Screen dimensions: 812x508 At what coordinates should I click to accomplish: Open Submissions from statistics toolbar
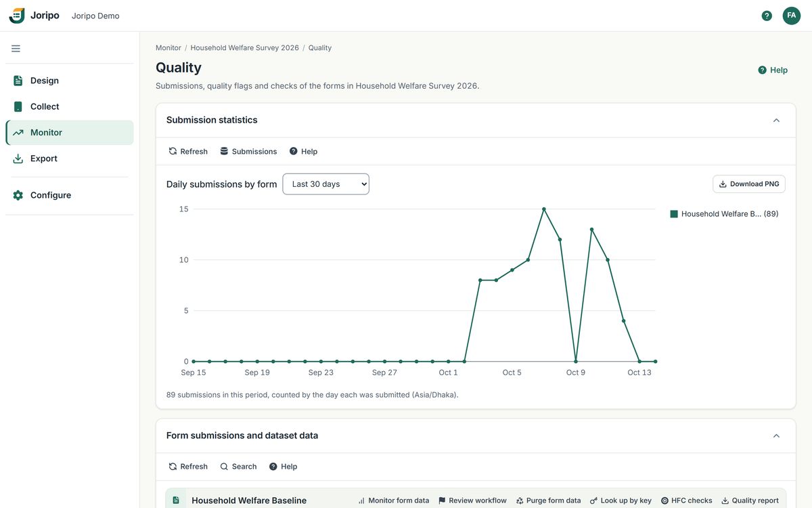pyautogui.click(x=248, y=152)
